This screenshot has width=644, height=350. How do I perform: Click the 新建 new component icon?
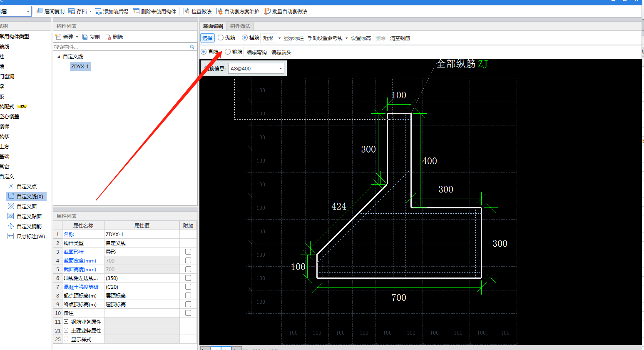(59, 37)
